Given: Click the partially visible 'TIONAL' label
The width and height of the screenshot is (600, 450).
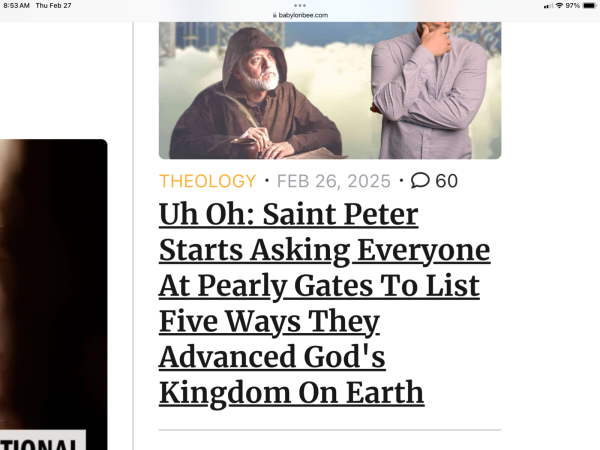Looking at the screenshot, I should point(45,443).
